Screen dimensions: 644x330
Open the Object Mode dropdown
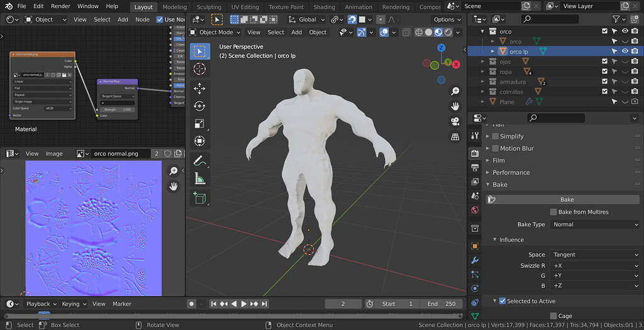click(215, 33)
